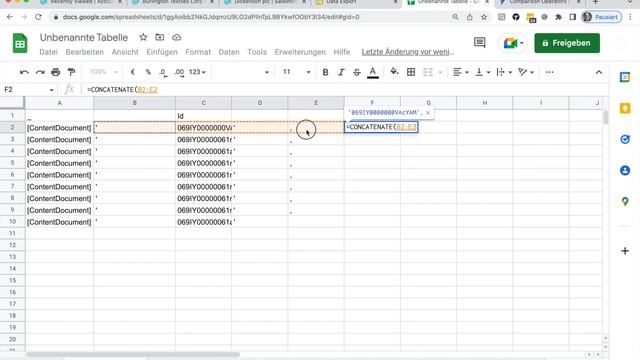The image size is (640, 360).
Task: Click the F2 name box field
Action: coord(25,89)
